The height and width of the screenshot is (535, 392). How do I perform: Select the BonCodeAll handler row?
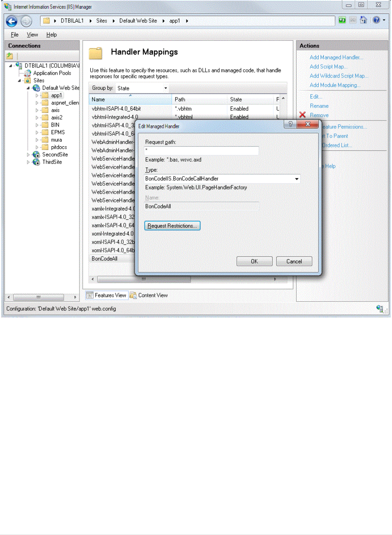click(x=112, y=259)
